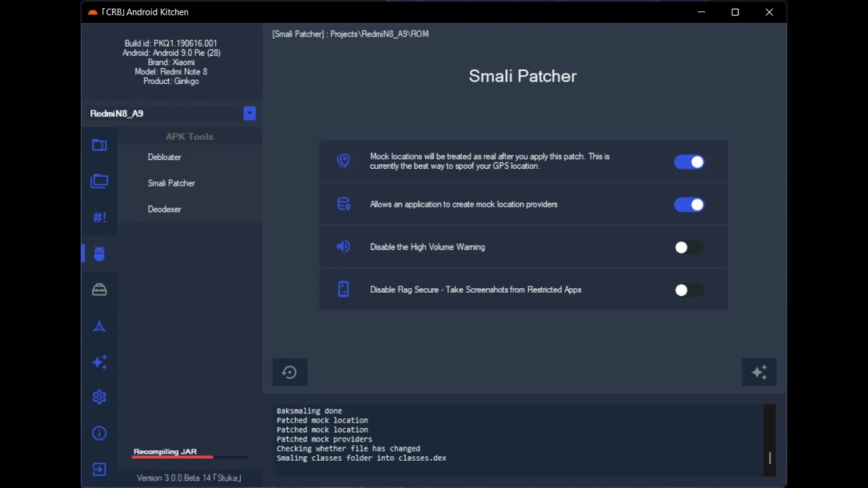Image resolution: width=868 pixels, height=488 pixels.
Task: Open the arrow-shaped sidebar icon
Action: point(100,326)
